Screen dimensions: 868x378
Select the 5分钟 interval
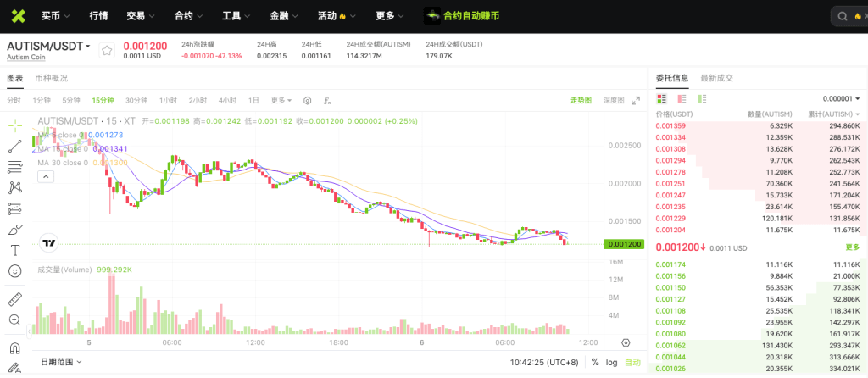coord(71,101)
